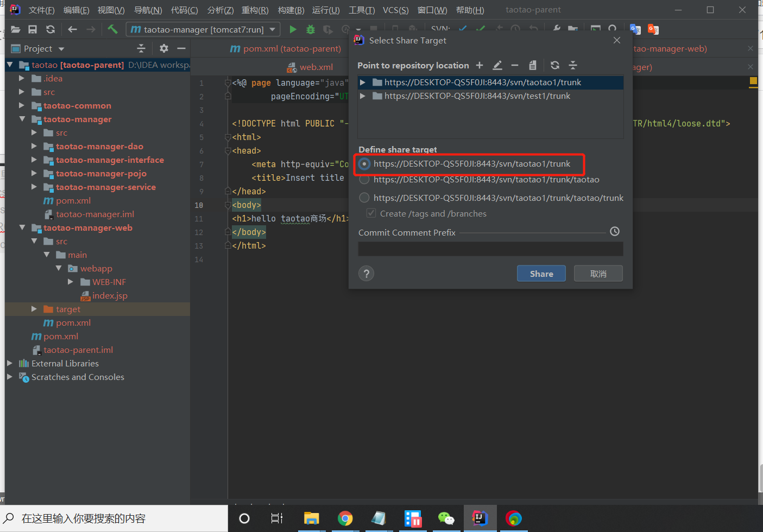Click the red translate toolbar icon
The height and width of the screenshot is (532, 763).
click(x=653, y=29)
